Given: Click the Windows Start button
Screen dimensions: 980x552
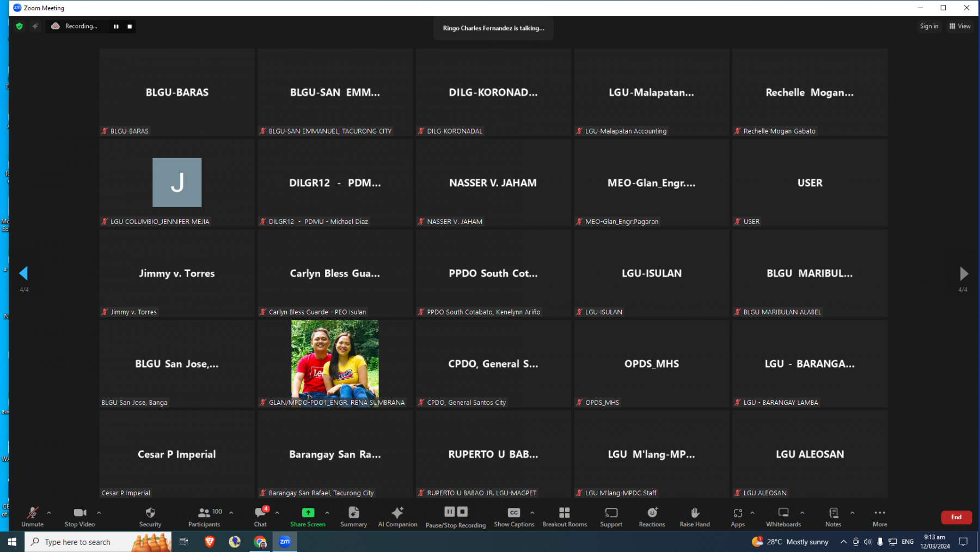Looking at the screenshot, I should coord(12,542).
